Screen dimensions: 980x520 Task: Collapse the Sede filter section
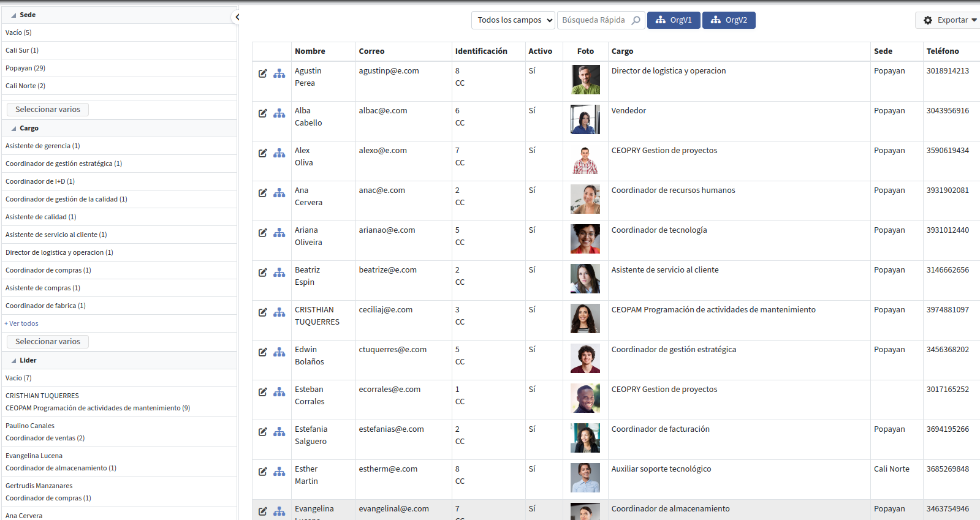[x=14, y=15]
